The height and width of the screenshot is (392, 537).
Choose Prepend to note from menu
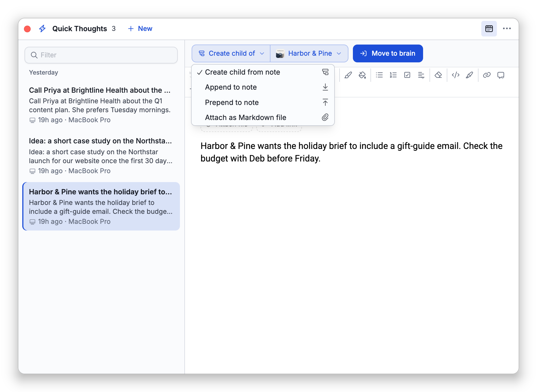263,102
